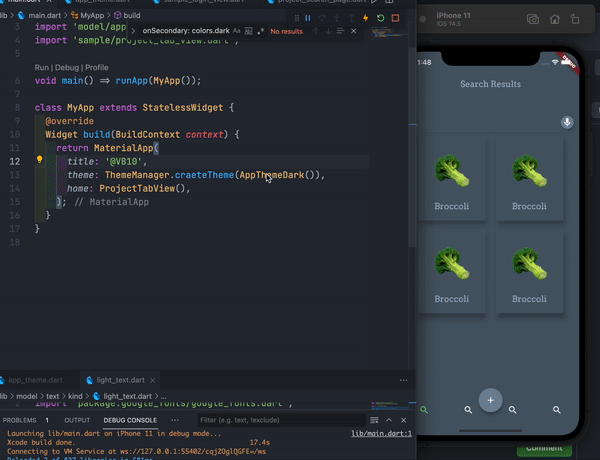
Task: Expand the replace field chevron in find widget
Action: 133,31
